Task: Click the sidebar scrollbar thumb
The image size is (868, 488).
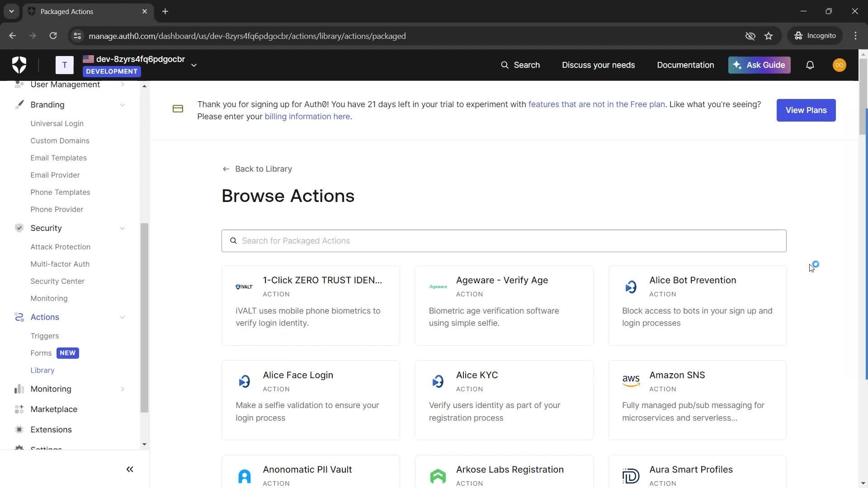Action: 144,318
